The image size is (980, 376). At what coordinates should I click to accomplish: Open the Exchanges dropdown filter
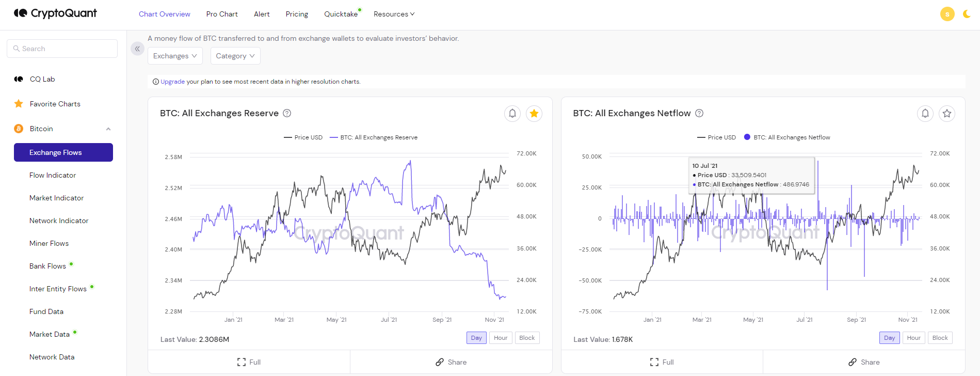pyautogui.click(x=175, y=56)
